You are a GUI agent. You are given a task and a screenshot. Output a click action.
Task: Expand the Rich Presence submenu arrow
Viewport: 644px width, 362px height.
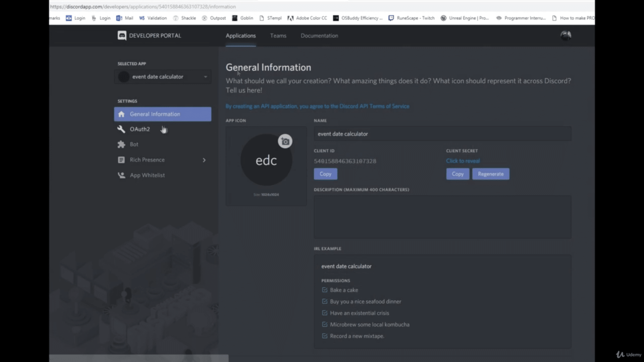[204, 160]
